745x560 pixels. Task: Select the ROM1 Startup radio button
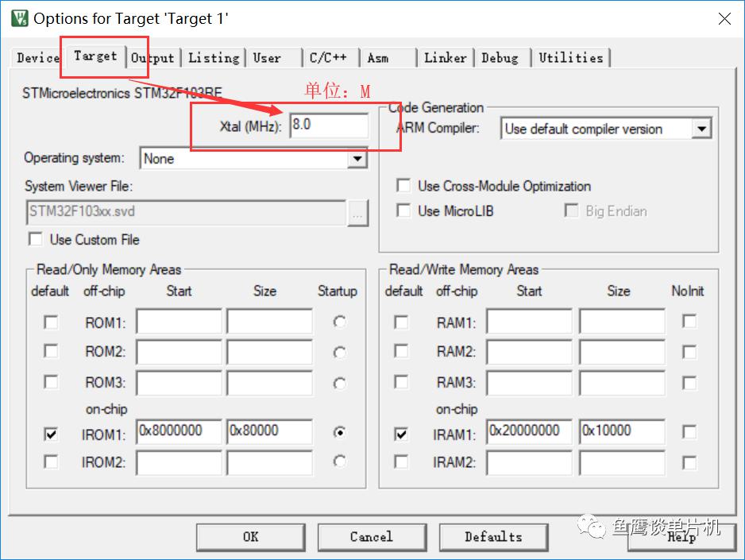pos(339,322)
